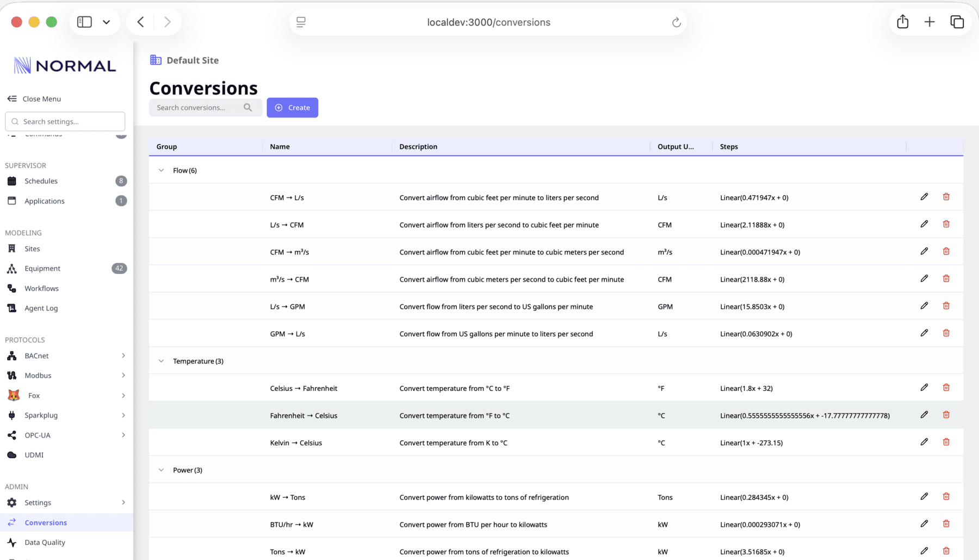The width and height of the screenshot is (979, 560).
Task: Delete the Tons → kW conversion
Action: click(x=946, y=551)
